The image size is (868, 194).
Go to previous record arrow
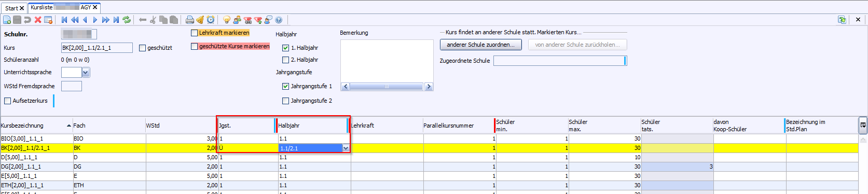coord(85,20)
